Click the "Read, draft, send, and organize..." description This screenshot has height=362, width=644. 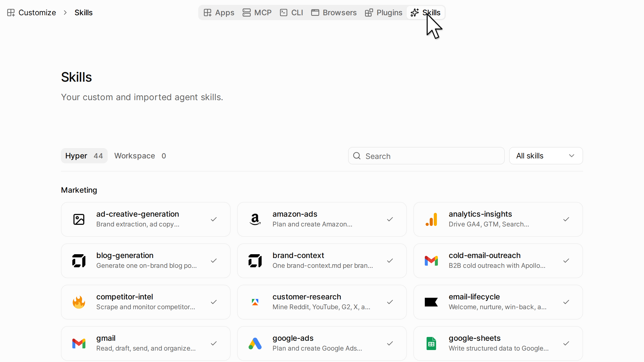coord(146,348)
